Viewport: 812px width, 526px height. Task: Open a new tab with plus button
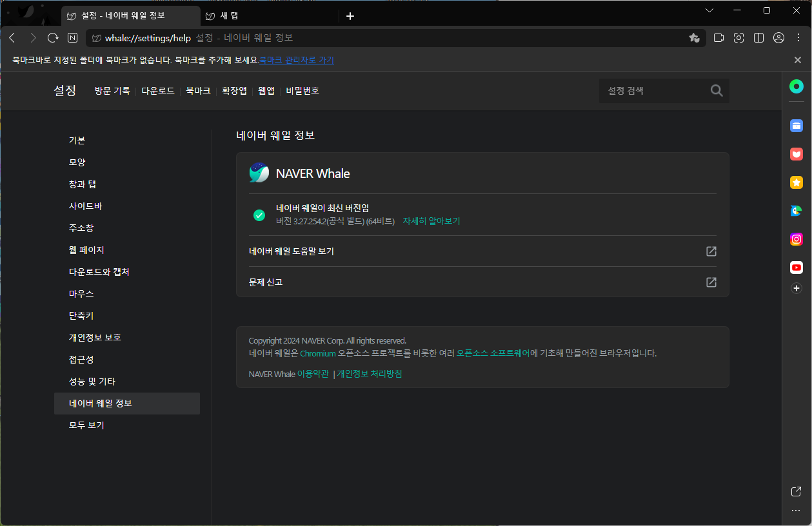pos(350,16)
